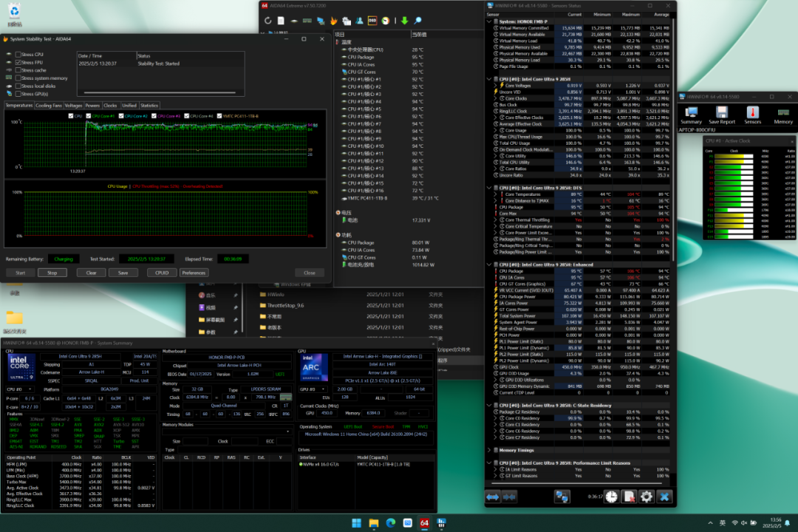The height and width of the screenshot is (532, 798).
Task: Open Preferences button
Action: tap(194, 273)
